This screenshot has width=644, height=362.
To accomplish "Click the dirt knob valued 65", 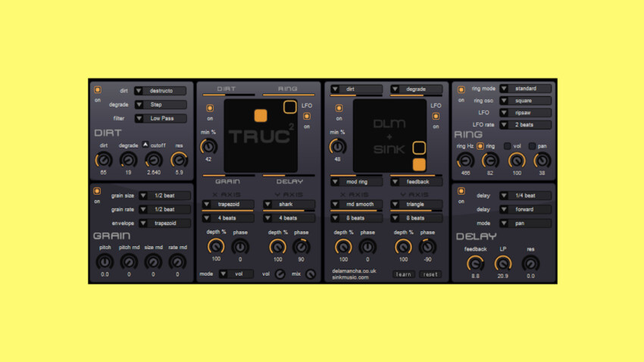I will [104, 160].
